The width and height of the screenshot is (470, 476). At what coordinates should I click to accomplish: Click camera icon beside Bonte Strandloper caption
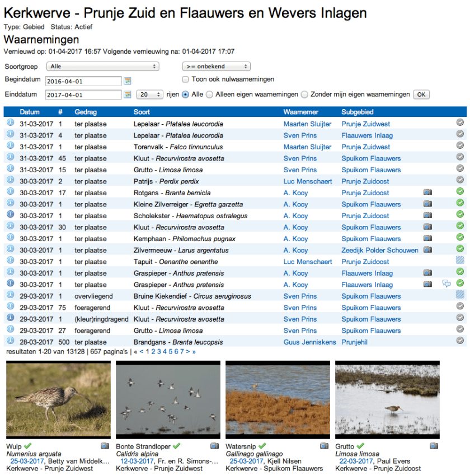coord(215,446)
